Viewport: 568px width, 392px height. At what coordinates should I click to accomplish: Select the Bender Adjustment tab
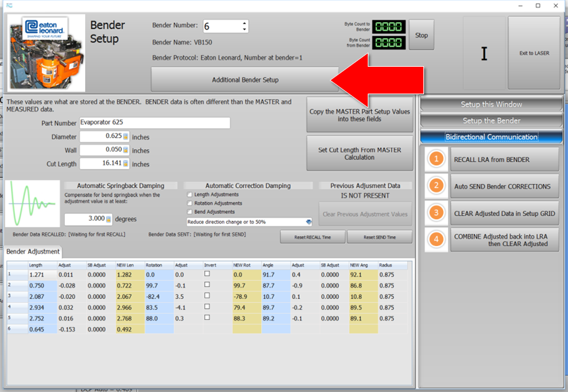tap(33, 251)
